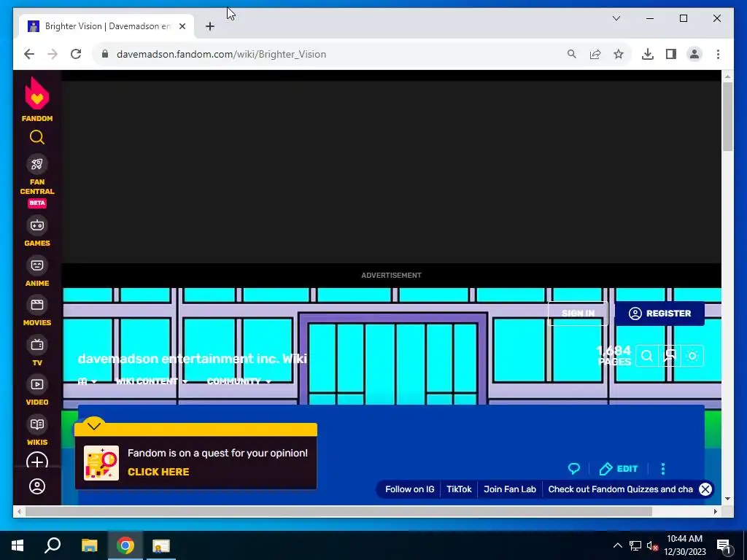The width and height of the screenshot is (747, 560).
Task: Go back to previous page in Chrome
Action: coord(29,54)
